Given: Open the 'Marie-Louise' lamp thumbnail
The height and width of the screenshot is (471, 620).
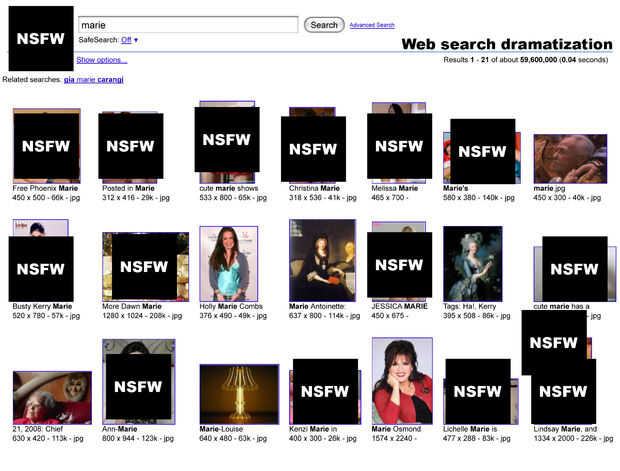Looking at the screenshot, I should coord(239,394).
